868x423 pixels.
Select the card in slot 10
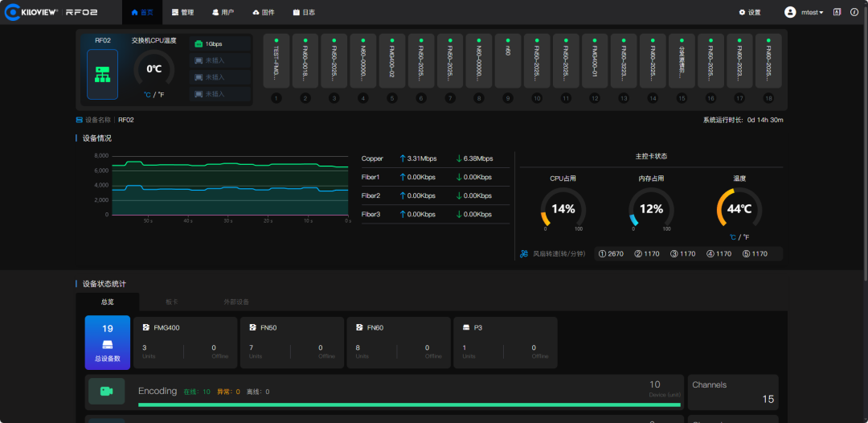[537, 61]
